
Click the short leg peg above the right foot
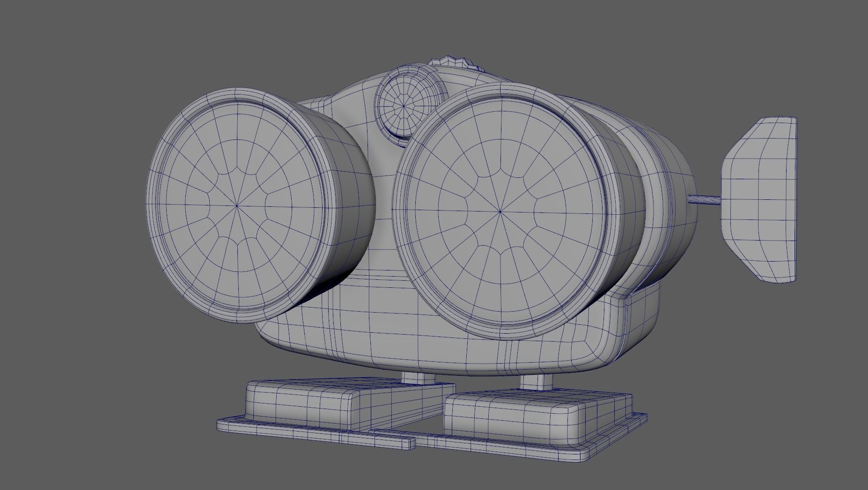pyautogui.click(x=537, y=382)
